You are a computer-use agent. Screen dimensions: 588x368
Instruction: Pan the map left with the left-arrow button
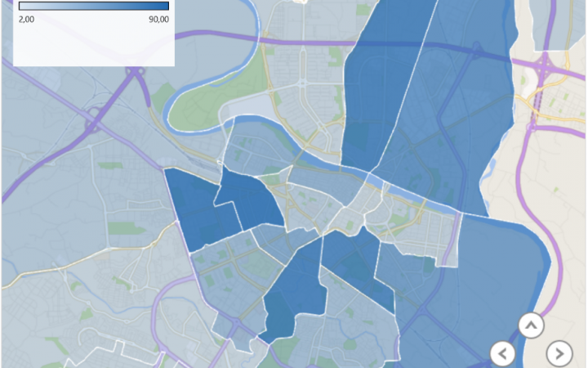click(503, 353)
